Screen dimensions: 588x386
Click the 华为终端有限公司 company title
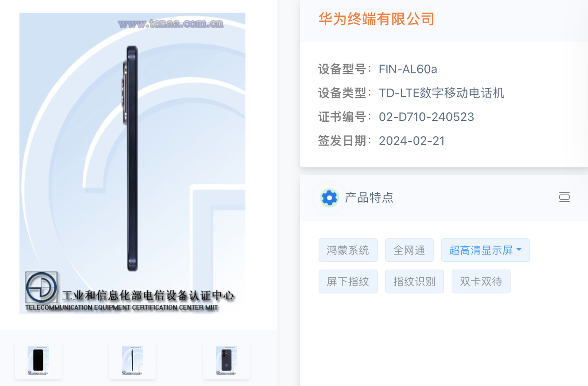[376, 19]
